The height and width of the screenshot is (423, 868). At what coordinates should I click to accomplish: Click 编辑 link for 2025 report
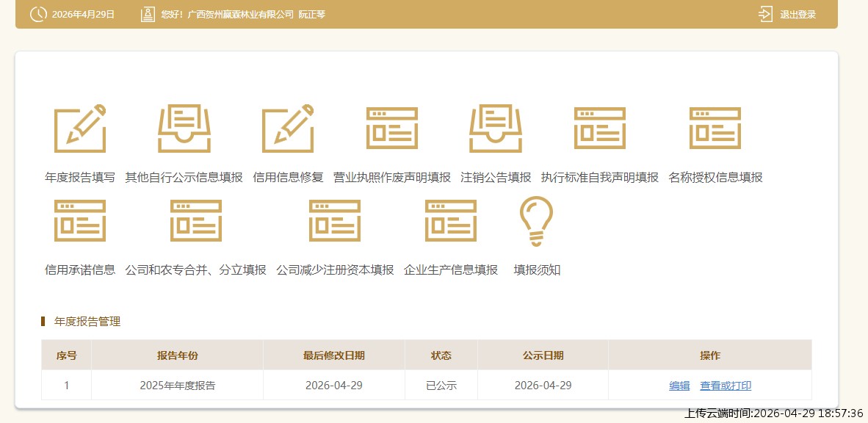679,386
